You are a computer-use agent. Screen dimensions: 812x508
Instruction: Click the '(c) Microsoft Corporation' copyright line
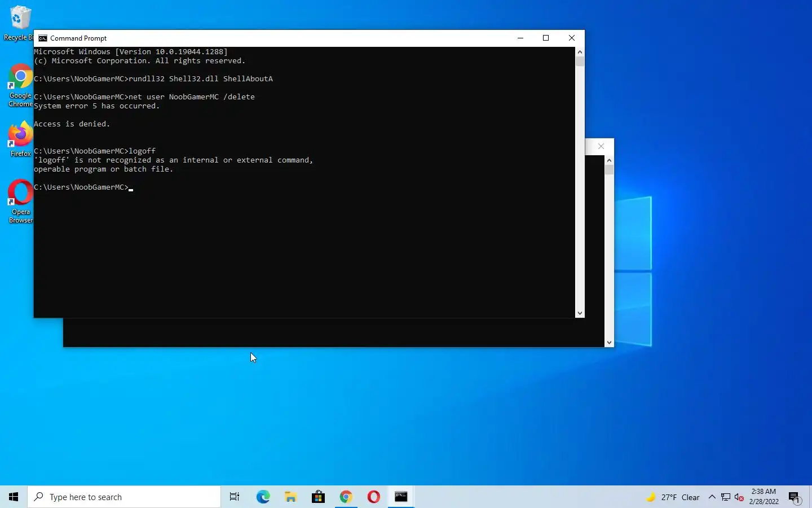coord(140,61)
